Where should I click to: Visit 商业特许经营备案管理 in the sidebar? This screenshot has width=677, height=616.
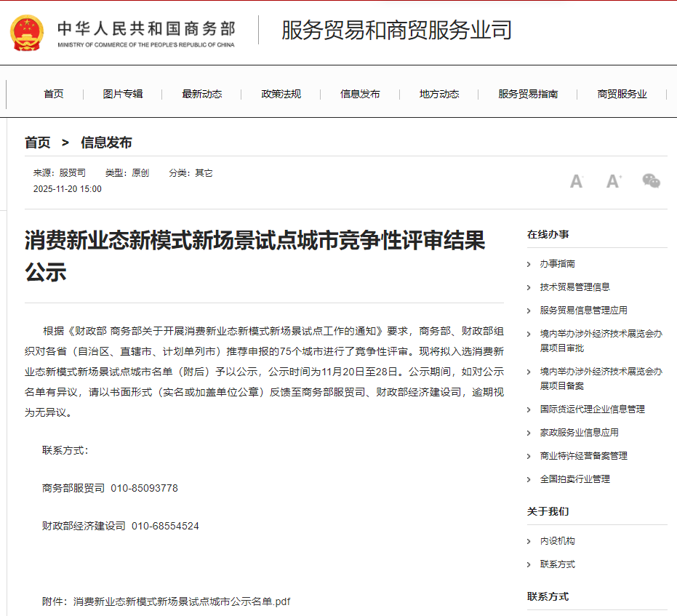click(x=583, y=456)
